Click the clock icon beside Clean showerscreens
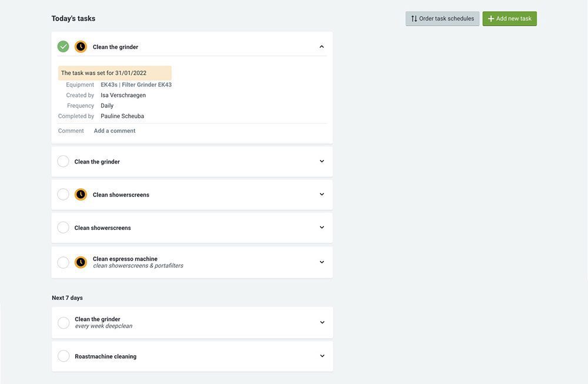The image size is (588, 384). click(x=81, y=195)
